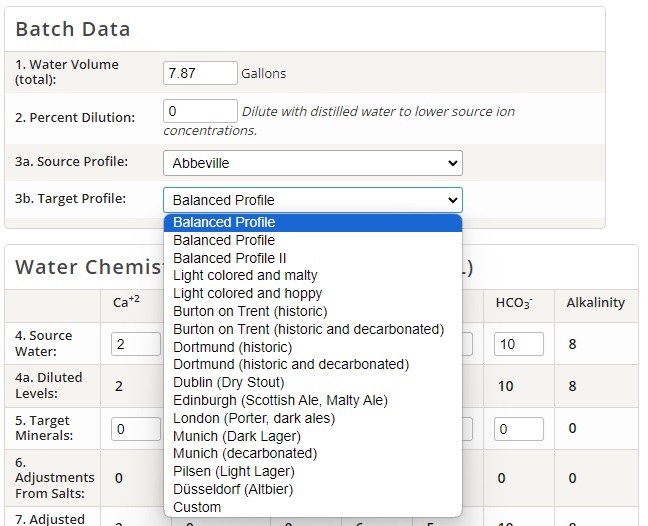Select Burton on Trent historic and decarbonated

(x=308, y=329)
